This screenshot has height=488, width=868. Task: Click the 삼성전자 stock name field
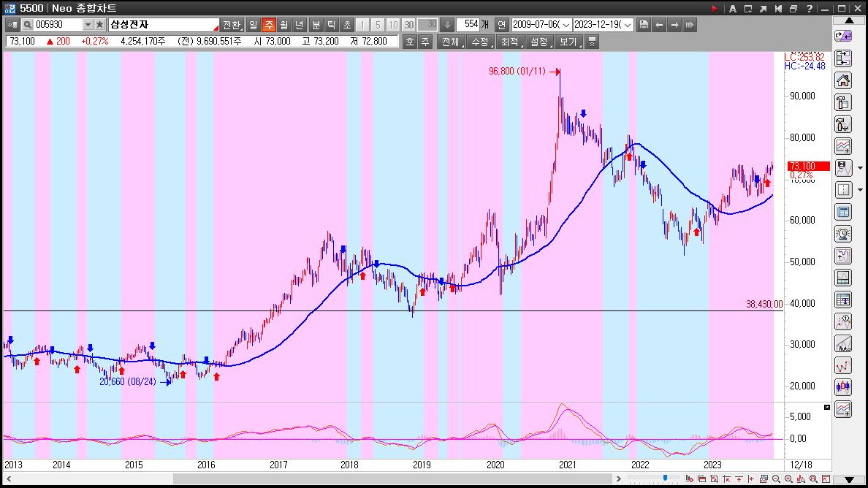click(x=164, y=25)
